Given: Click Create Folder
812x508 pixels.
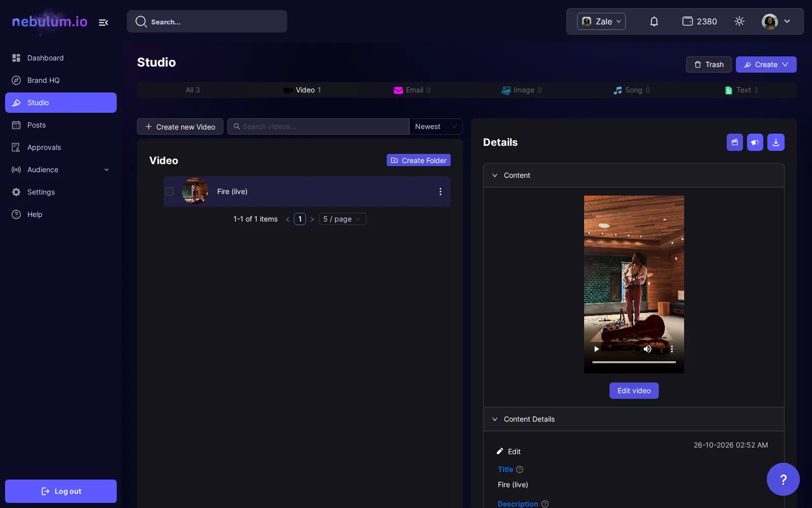Looking at the screenshot, I should (x=419, y=160).
